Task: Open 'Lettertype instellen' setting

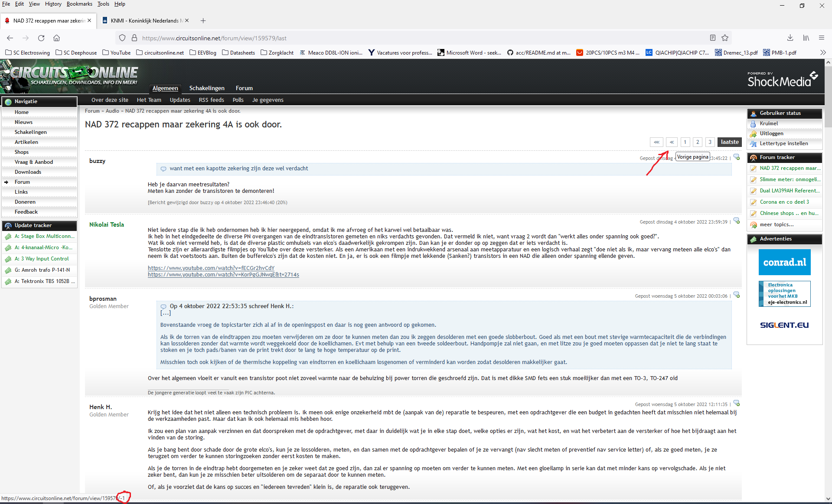Action: [x=784, y=143]
